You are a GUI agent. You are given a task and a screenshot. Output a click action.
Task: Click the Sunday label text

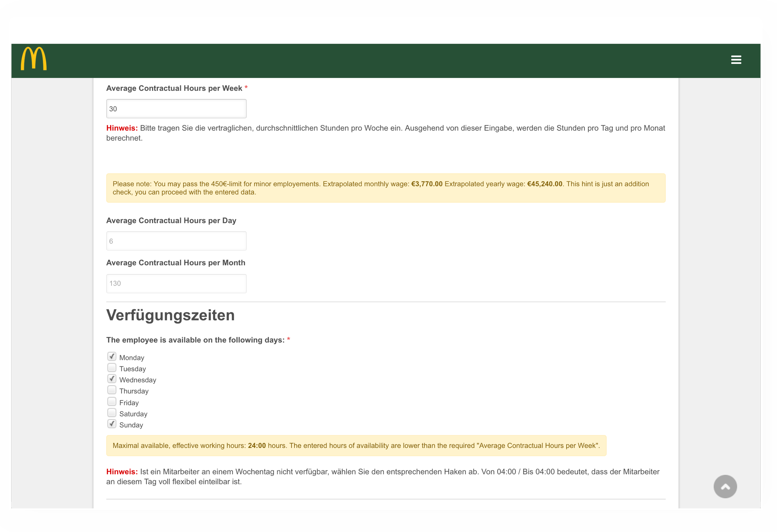click(x=131, y=425)
